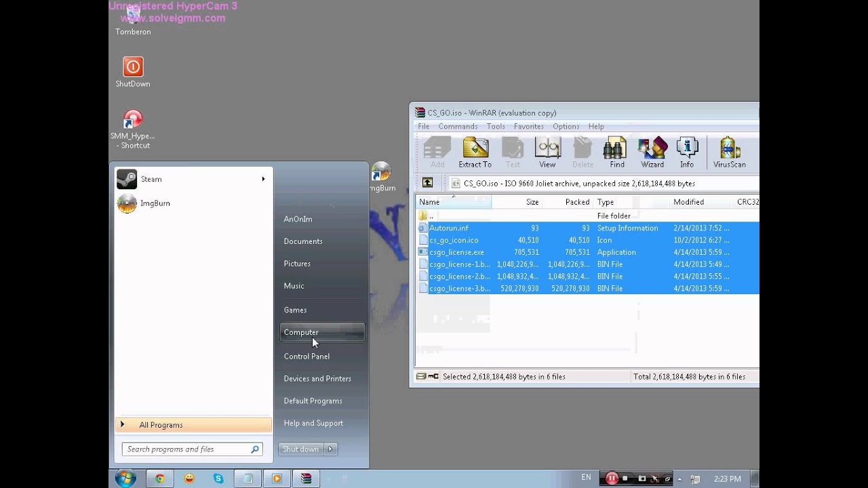Select the csgo_license-1.b... BIN file

pos(587,264)
